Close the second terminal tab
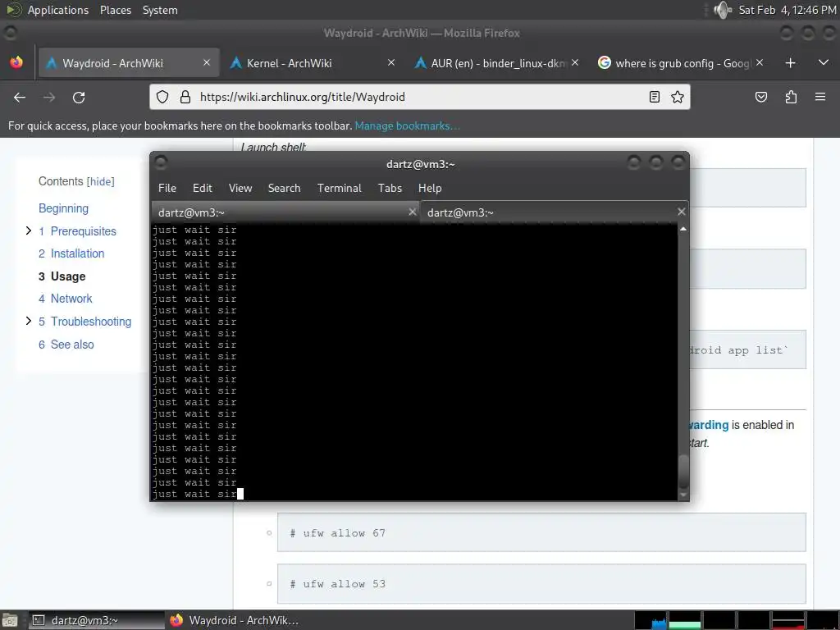 coord(681,212)
